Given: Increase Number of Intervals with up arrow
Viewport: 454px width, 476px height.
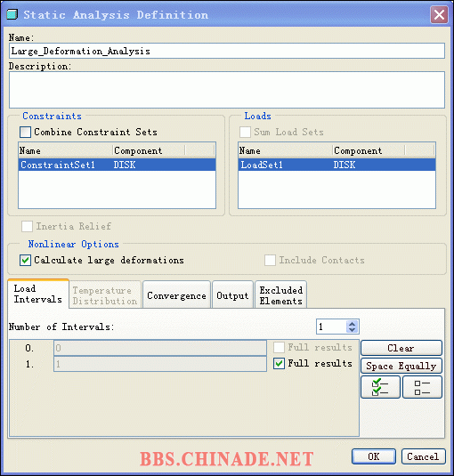Looking at the screenshot, I should pyautogui.click(x=352, y=324).
